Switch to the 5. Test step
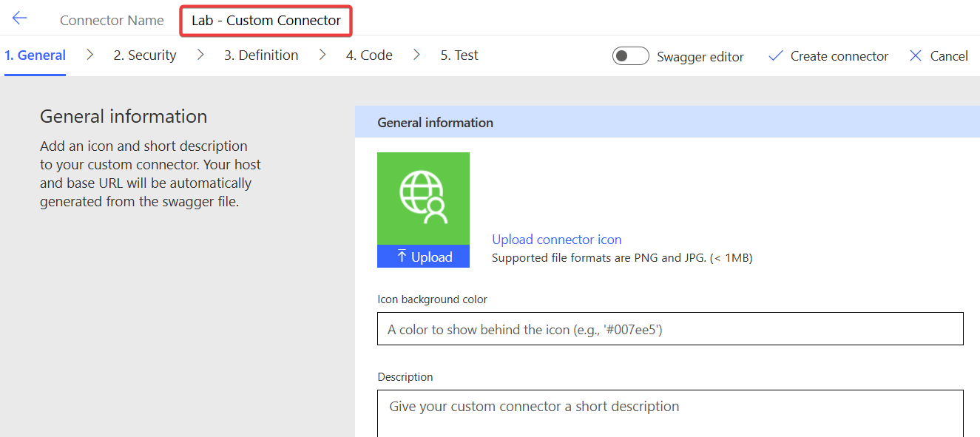The height and width of the screenshot is (437, 980). pyautogui.click(x=459, y=55)
